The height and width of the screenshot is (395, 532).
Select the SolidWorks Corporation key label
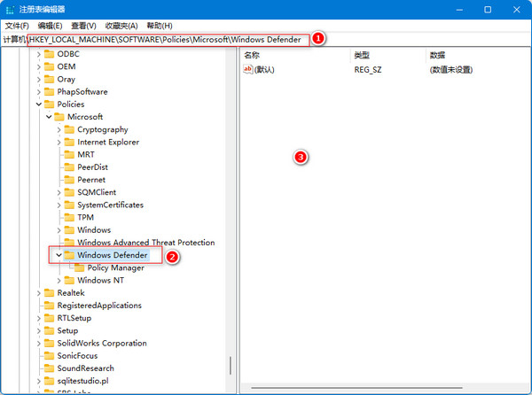click(x=102, y=343)
